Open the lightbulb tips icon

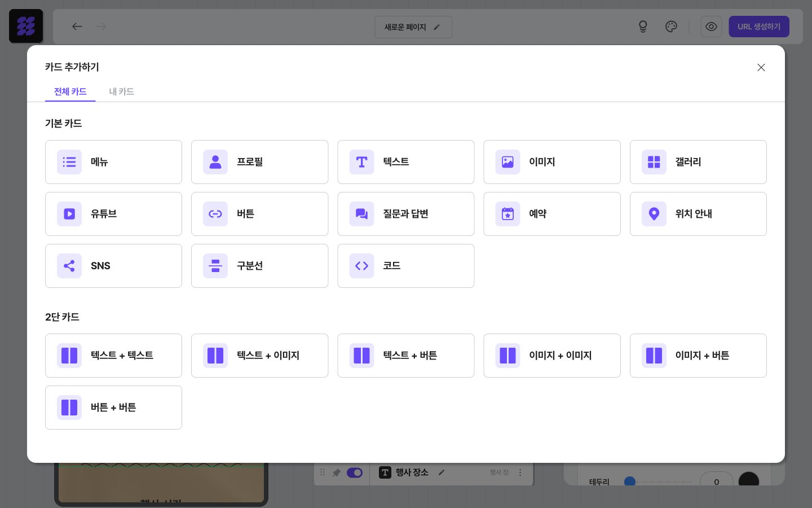coord(643,27)
